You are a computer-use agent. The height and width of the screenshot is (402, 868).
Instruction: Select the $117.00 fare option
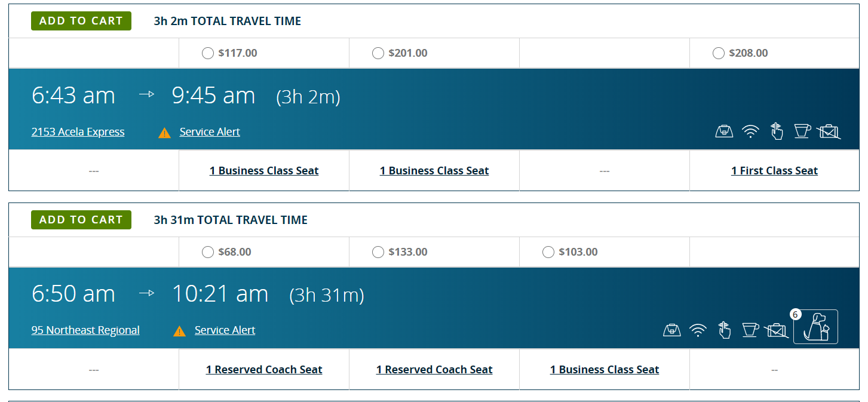pyautogui.click(x=208, y=53)
